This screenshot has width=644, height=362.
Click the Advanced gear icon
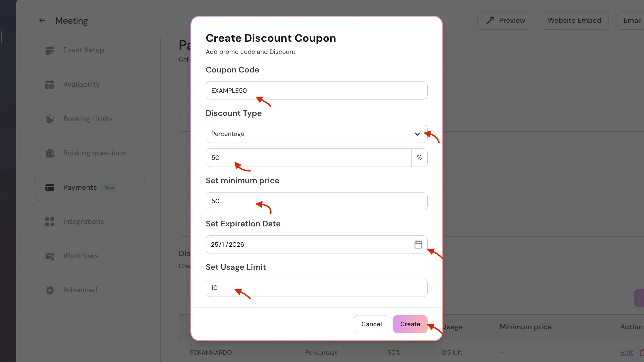coord(50,290)
